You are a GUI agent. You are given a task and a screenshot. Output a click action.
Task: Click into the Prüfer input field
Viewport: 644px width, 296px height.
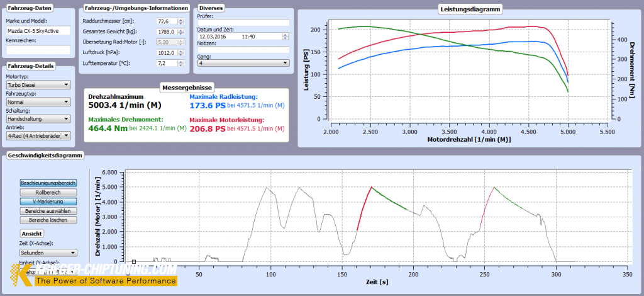(243, 22)
